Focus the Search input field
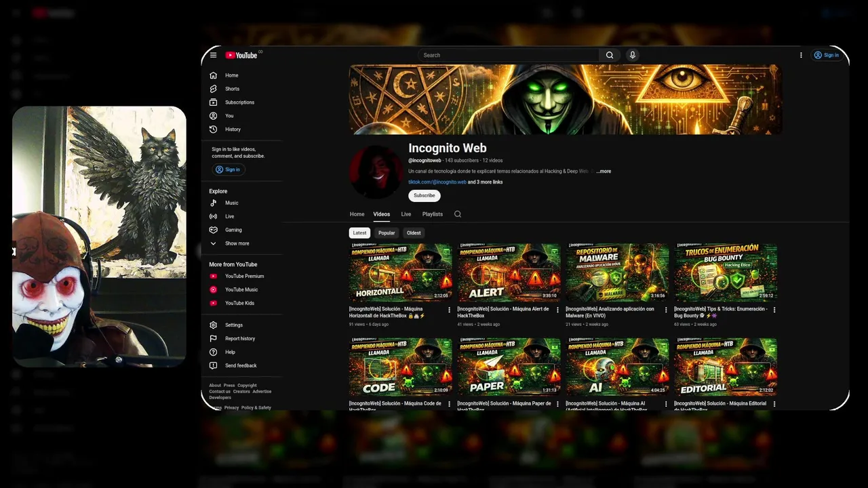The height and width of the screenshot is (488, 868). 509,55
